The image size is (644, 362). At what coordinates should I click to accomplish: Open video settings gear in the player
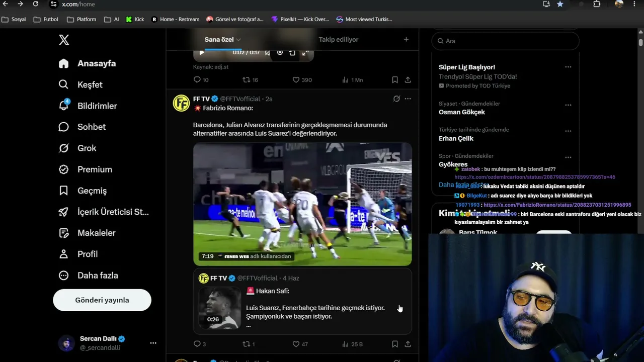point(280,52)
